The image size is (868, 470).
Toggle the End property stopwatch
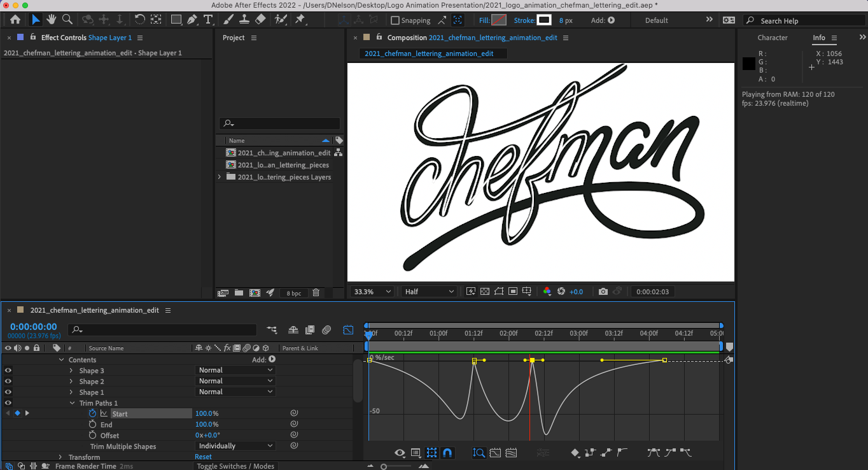(x=92, y=424)
